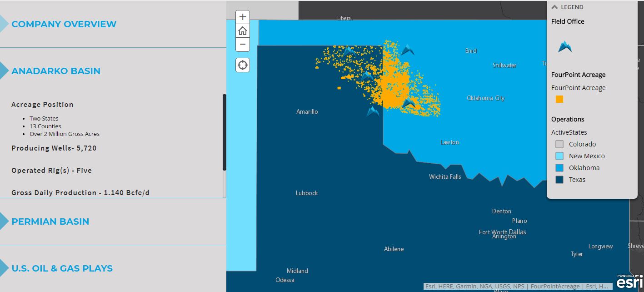
Task: Select the field office marker just above Amarillo
Action: tap(373, 111)
